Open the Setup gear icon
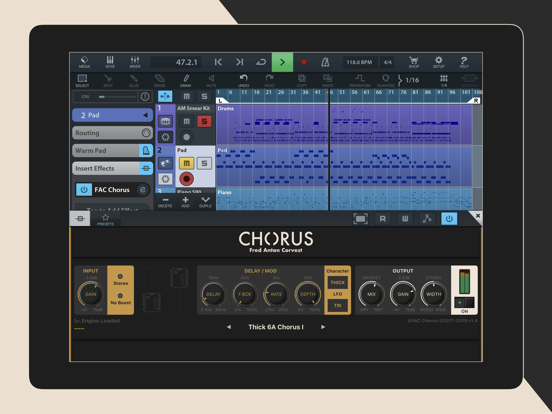Image resolution: width=552 pixels, height=414 pixels. tap(439, 62)
